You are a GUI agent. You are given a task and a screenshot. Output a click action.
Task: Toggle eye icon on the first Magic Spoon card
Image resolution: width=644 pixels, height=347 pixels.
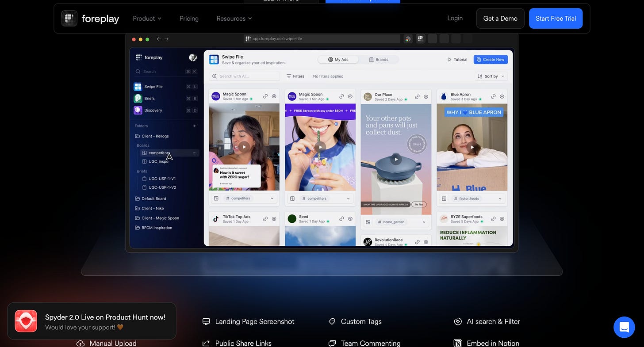click(274, 96)
